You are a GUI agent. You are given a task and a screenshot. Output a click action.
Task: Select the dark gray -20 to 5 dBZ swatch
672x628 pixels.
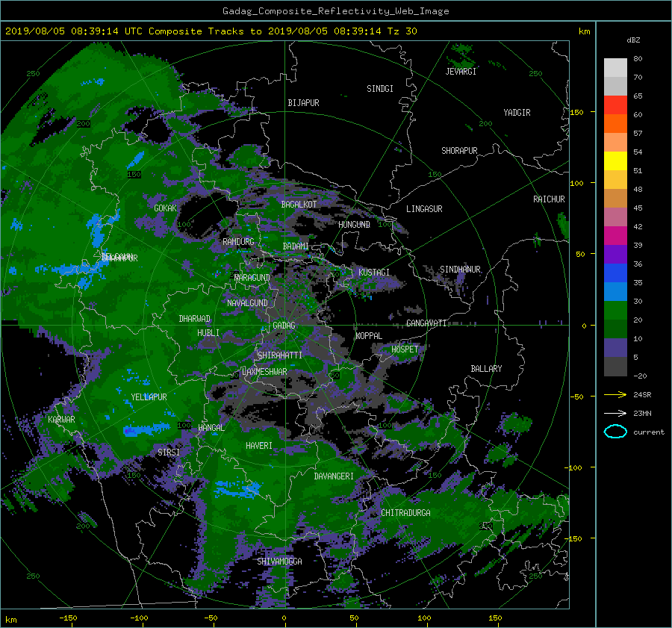[615, 367]
